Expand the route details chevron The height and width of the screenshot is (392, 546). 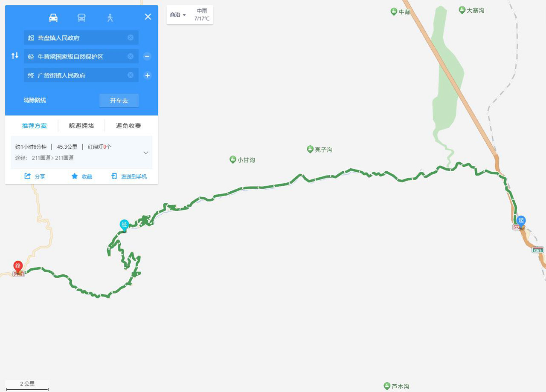(146, 153)
